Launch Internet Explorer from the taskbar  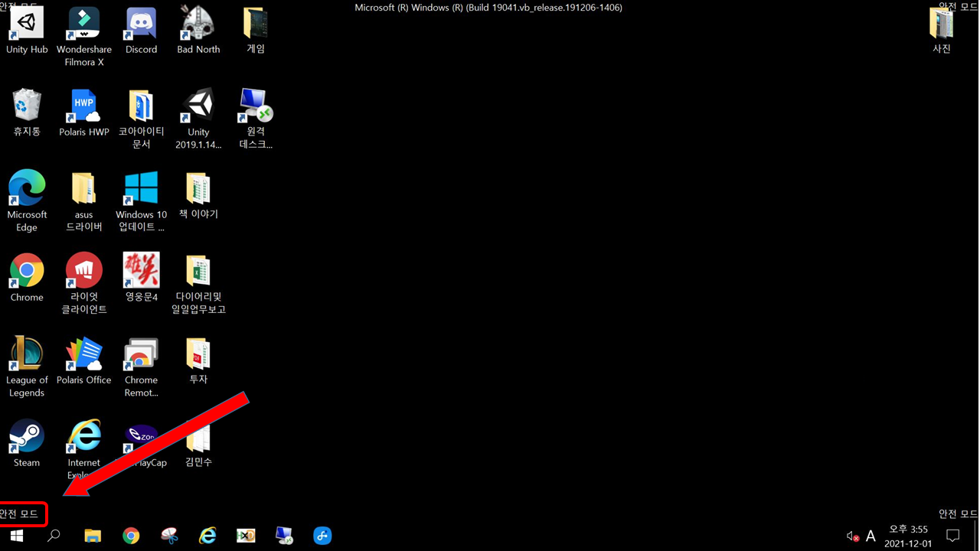(x=207, y=536)
